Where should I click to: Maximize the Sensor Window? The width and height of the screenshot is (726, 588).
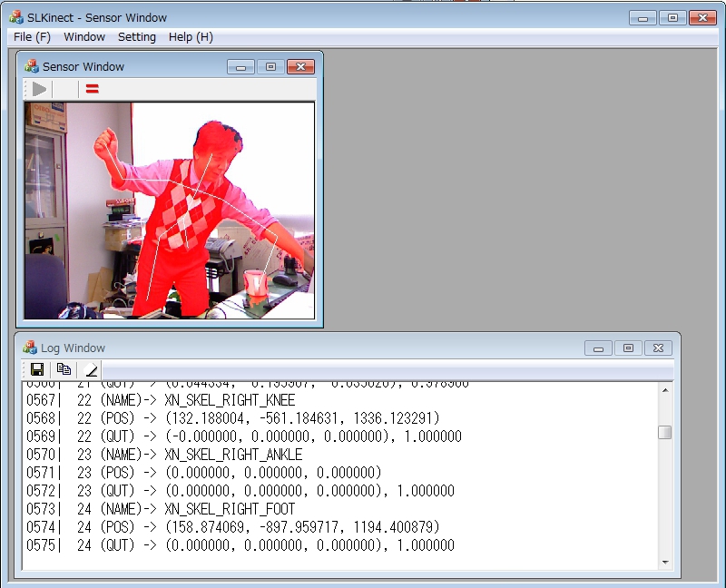[270, 67]
